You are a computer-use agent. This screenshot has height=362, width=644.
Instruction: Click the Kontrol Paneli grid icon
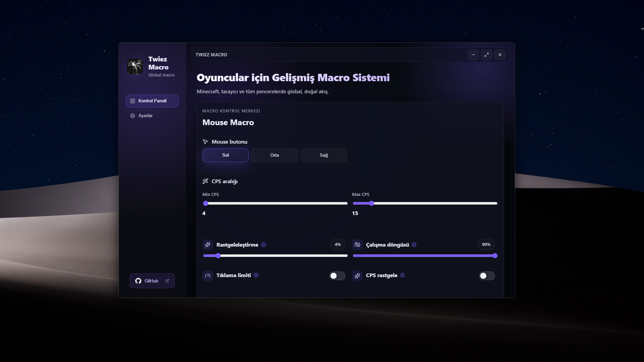133,101
